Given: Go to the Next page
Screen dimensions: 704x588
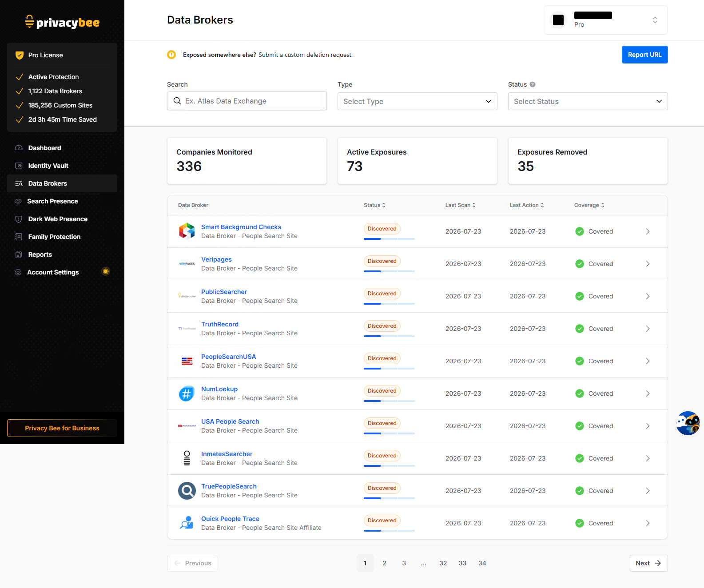Looking at the screenshot, I should point(648,563).
